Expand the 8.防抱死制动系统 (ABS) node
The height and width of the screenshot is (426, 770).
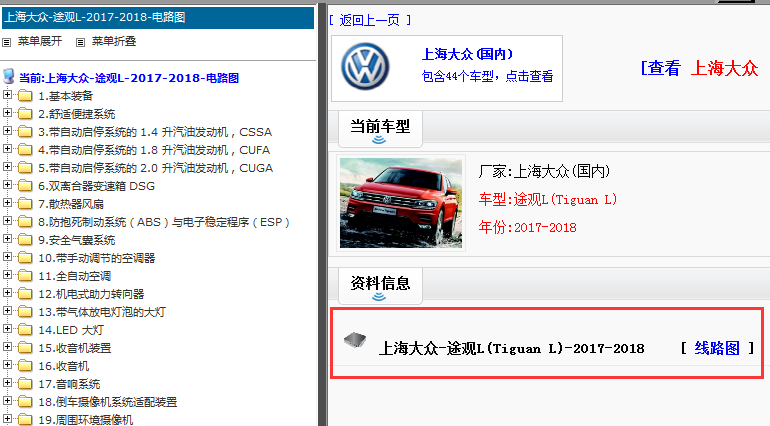point(7,221)
